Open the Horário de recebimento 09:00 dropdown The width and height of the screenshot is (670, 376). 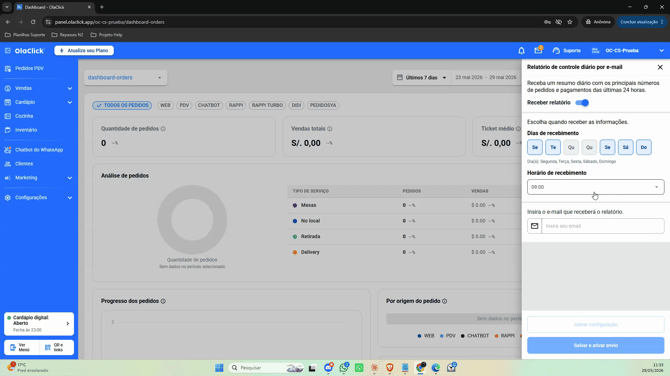(596, 187)
